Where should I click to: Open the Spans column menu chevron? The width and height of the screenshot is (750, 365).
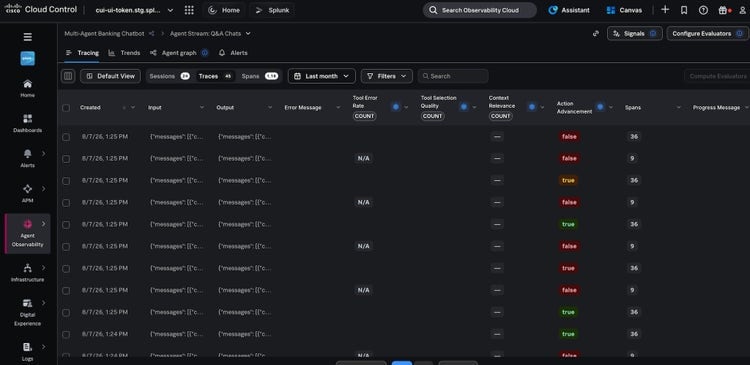[x=678, y=108]
